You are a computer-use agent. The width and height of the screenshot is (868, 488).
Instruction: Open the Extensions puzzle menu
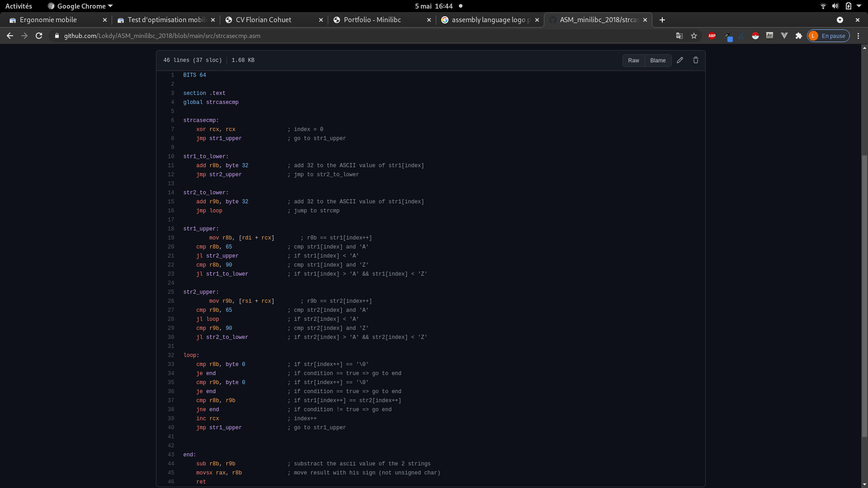799,36
